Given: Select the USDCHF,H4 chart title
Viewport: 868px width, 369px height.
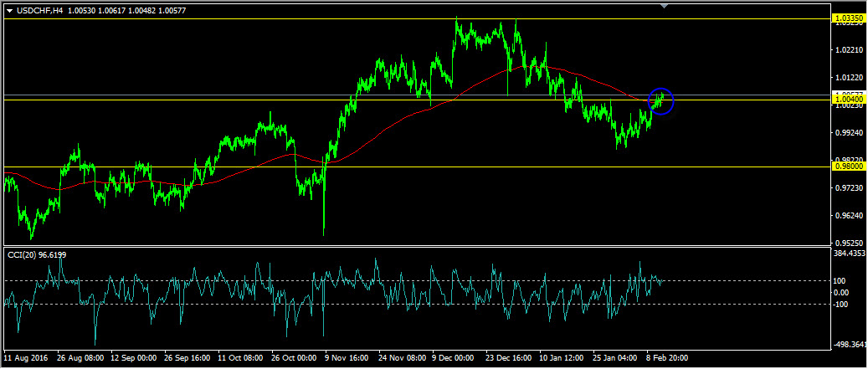Looking at the screenshot, I should (39, 11).
